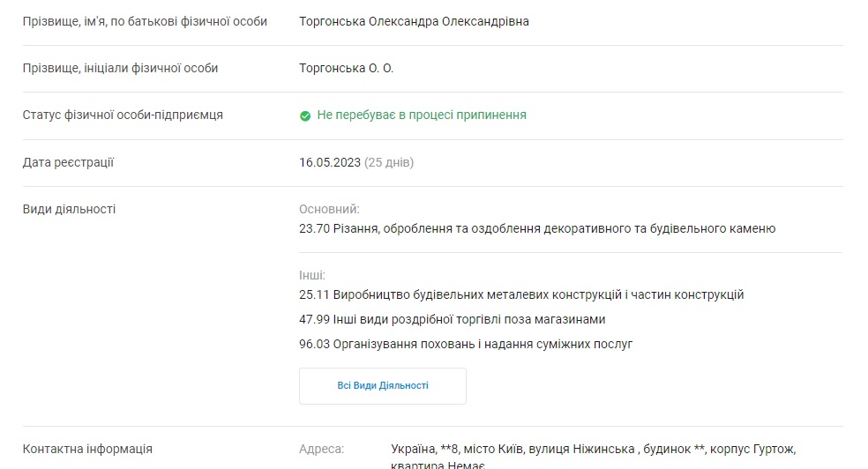
Task: Click the Контактна інформація row label
Action: click(x=87, y=449)
